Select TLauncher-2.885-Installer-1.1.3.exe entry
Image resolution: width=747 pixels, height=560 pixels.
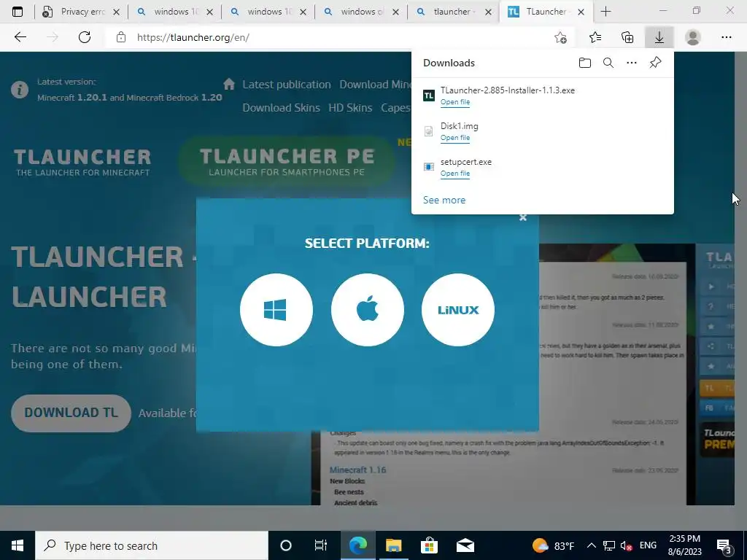click(542, 96)
